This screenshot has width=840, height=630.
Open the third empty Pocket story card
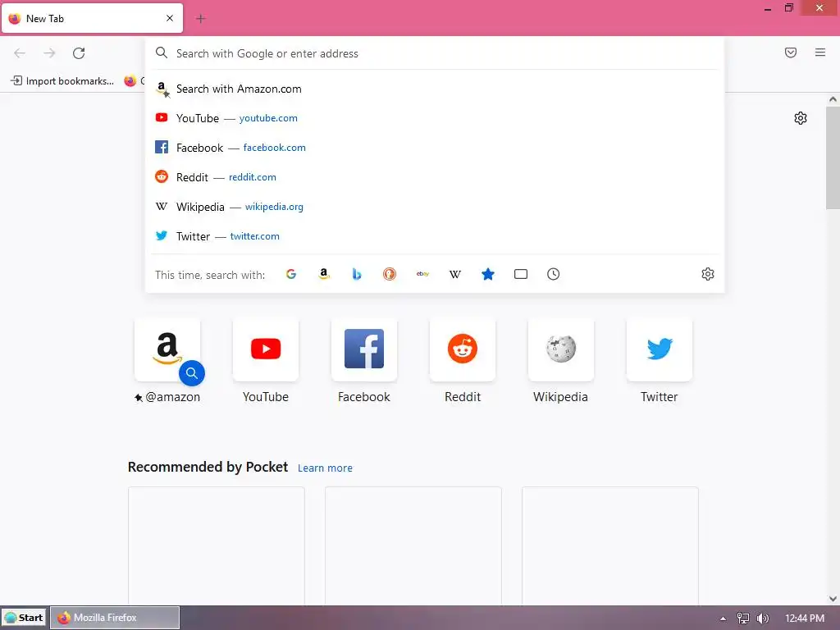click(x=610, y=546)
